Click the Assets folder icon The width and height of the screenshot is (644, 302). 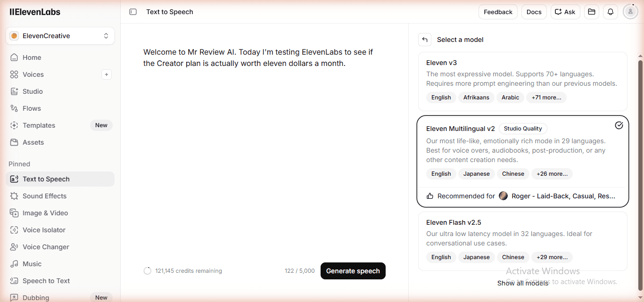[x=14, y=142]
